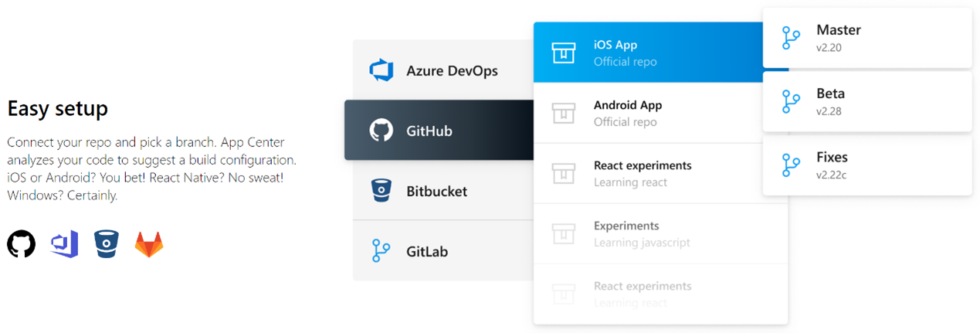Click the Easy setup heading

(x=58, y=109)
